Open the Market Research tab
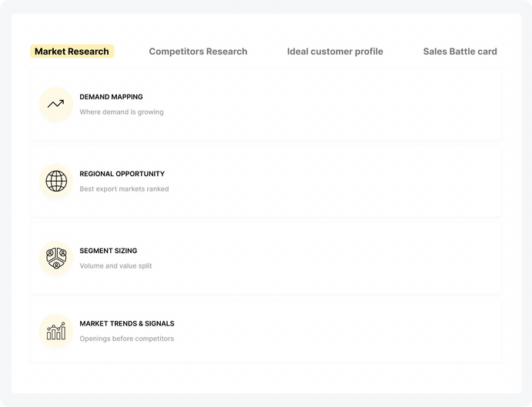 pos(72,52)
